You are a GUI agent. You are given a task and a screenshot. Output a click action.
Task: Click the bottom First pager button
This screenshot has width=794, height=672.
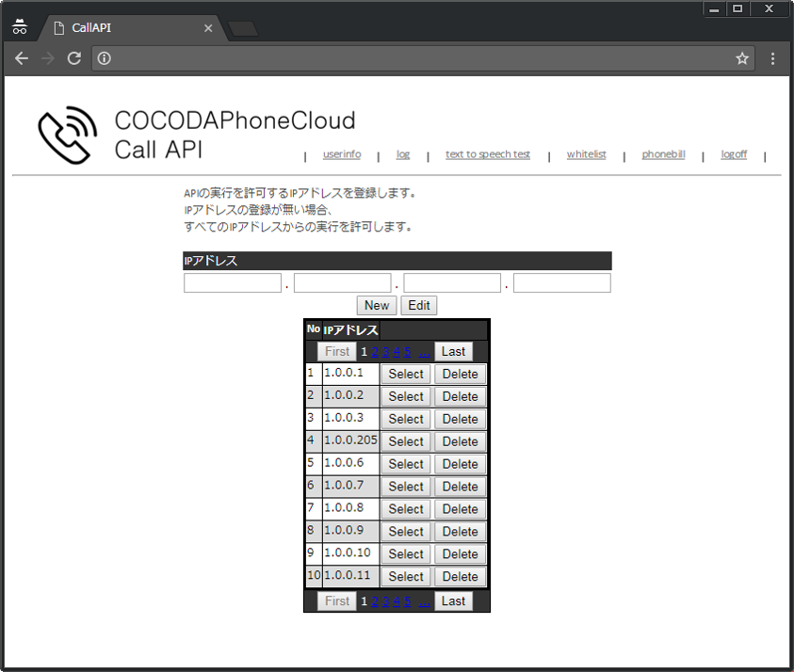(x=337, y=601)
